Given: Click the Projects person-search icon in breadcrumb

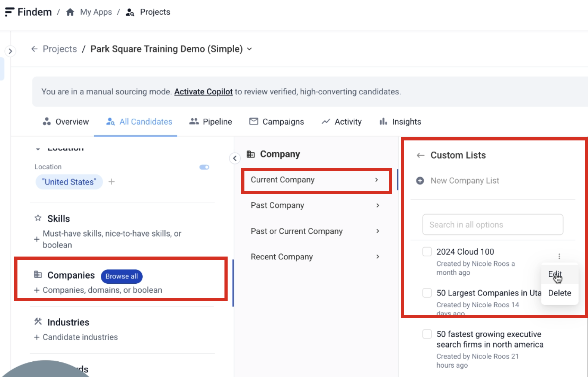Looking at the screenshot, I should click(130, 12).
